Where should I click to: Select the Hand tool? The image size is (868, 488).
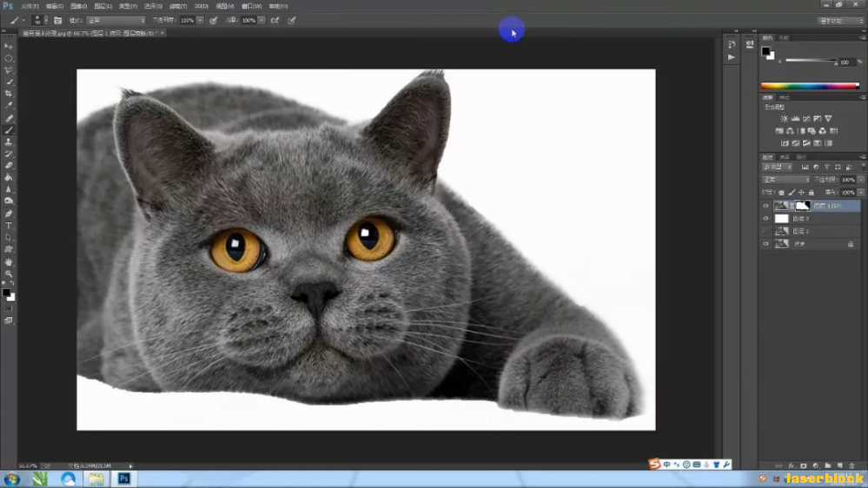tap(9, 261)
